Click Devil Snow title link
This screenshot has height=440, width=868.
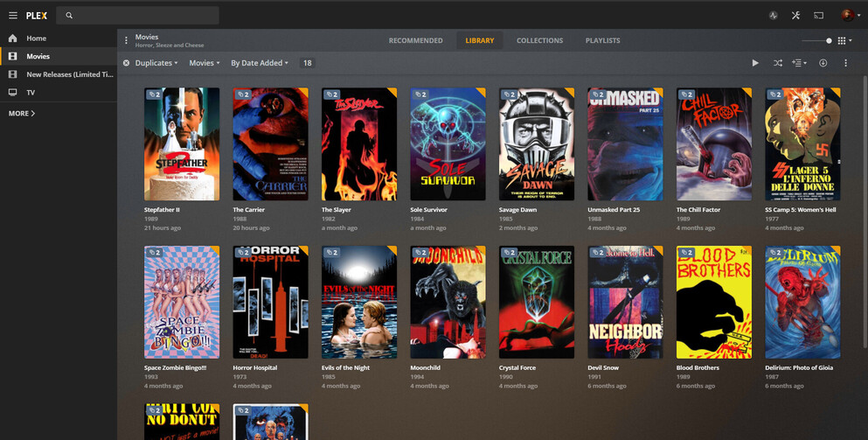point(603,368)
